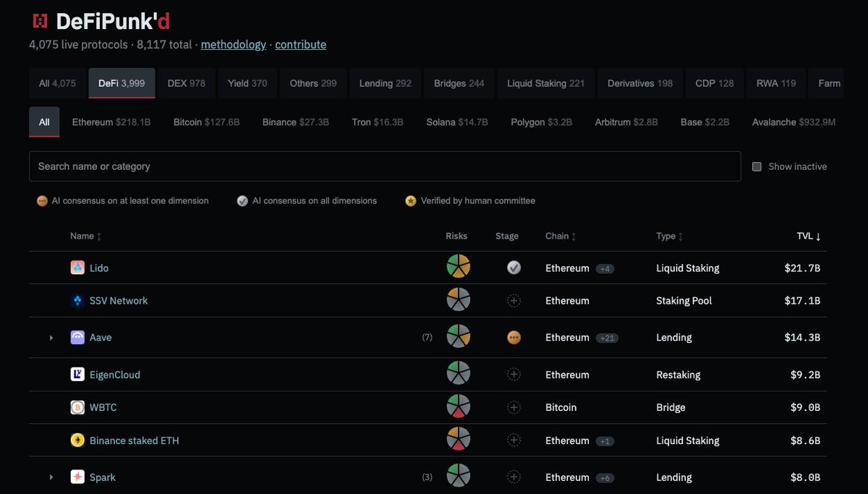Show Lido's +4 additional chains

pos(605,268)
